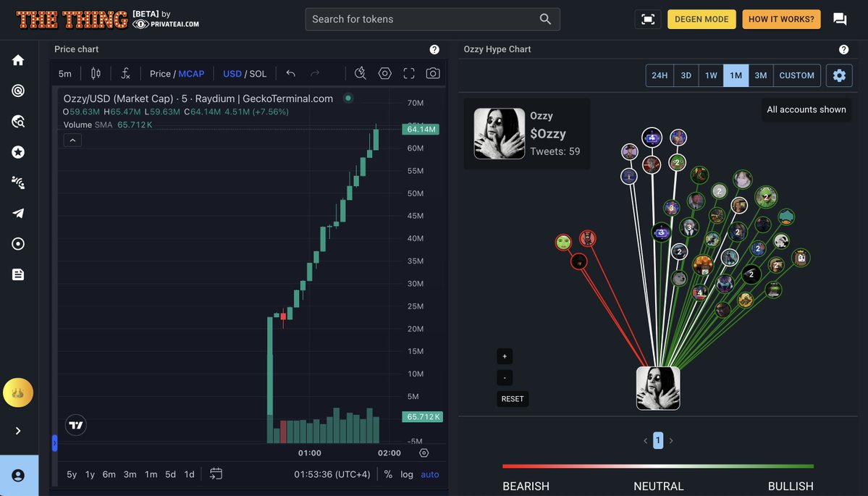Select the 24H hype range tab
This screenshot has width=868, height=496.
click(x=660, y=75)
